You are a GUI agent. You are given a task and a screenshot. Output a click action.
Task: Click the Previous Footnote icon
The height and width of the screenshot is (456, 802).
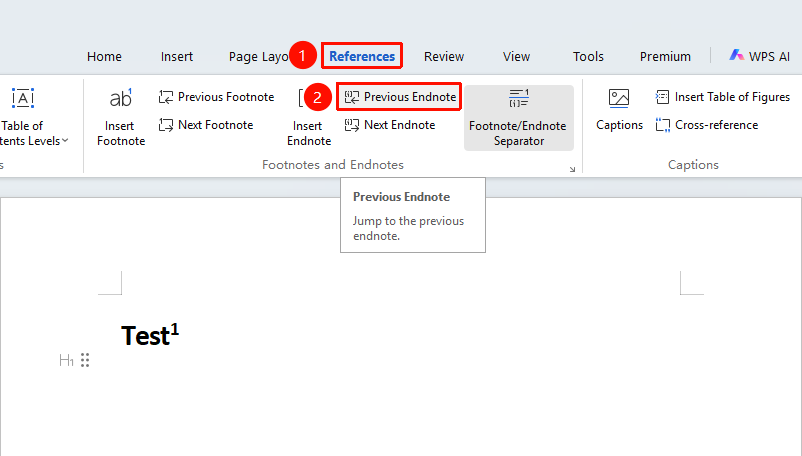click(x=166, y=97)
